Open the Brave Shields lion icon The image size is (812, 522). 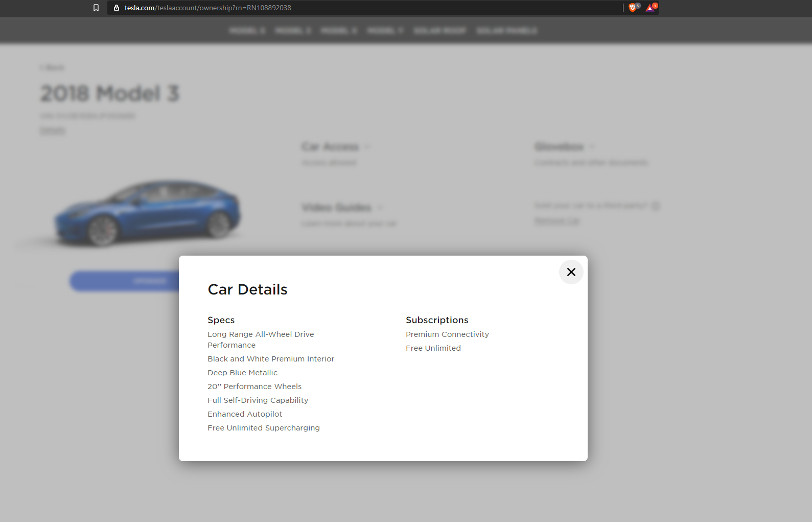633,8
